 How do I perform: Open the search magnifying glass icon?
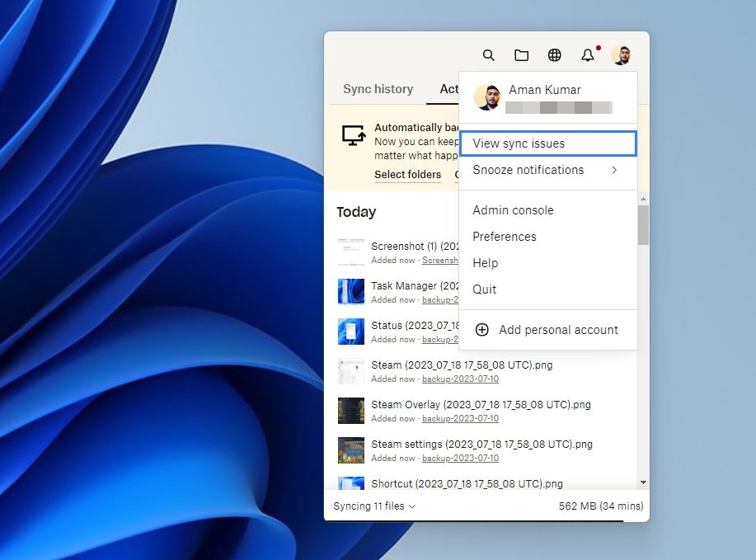click(x=488, y=54)
